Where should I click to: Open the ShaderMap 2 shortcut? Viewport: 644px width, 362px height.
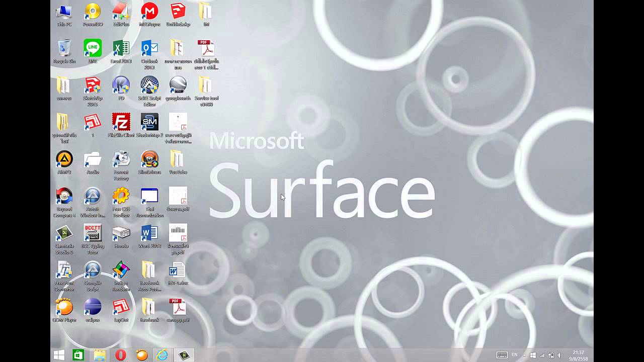[x=149, y=125]
